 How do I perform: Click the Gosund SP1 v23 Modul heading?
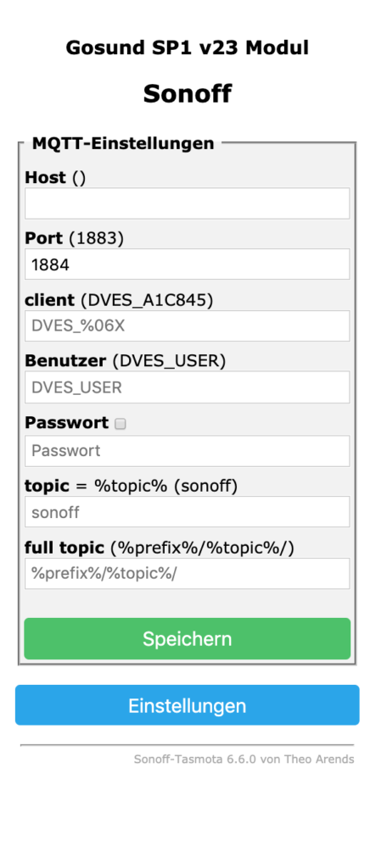(x=188, y=48)
